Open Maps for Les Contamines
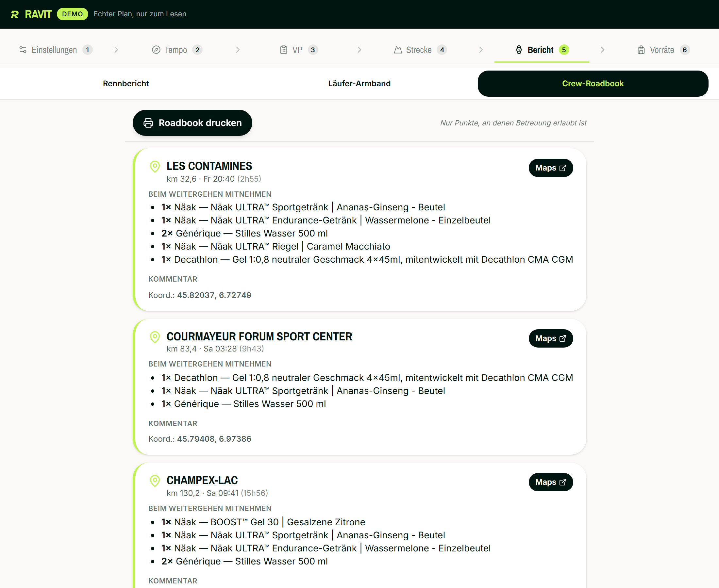719x588 pixels. click(x=551, y=168)
